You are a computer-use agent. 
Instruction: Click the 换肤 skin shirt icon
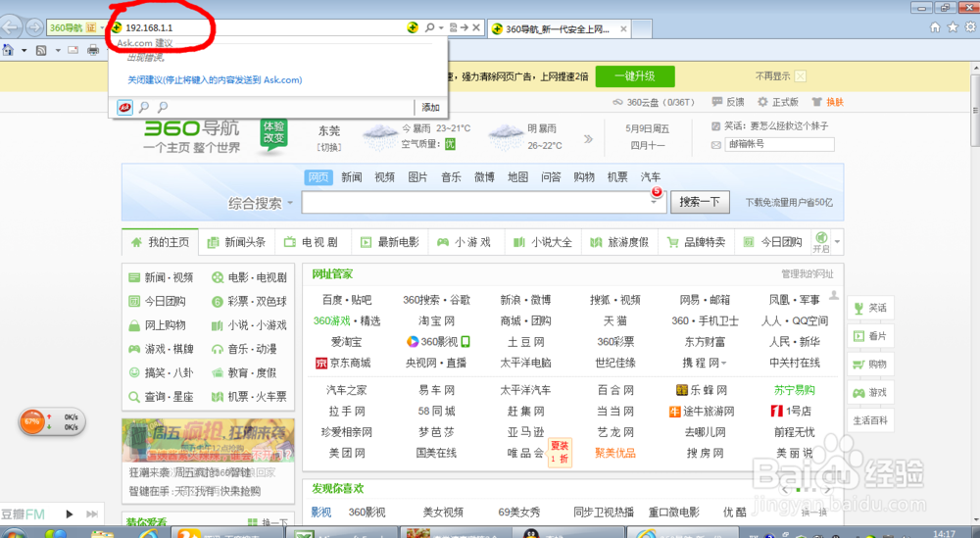coord(816,102)
